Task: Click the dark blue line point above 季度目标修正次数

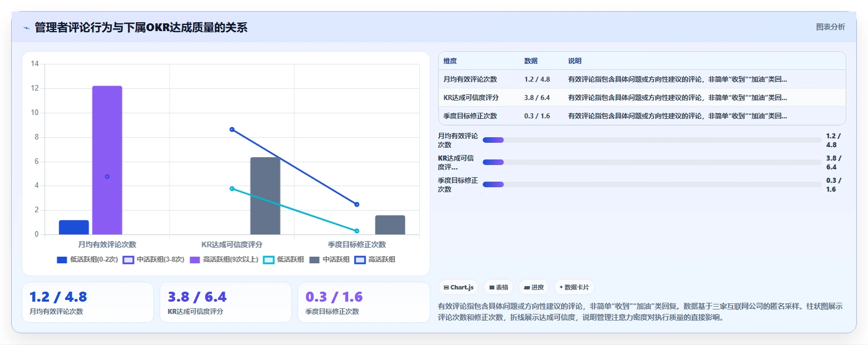Action: 357,204
